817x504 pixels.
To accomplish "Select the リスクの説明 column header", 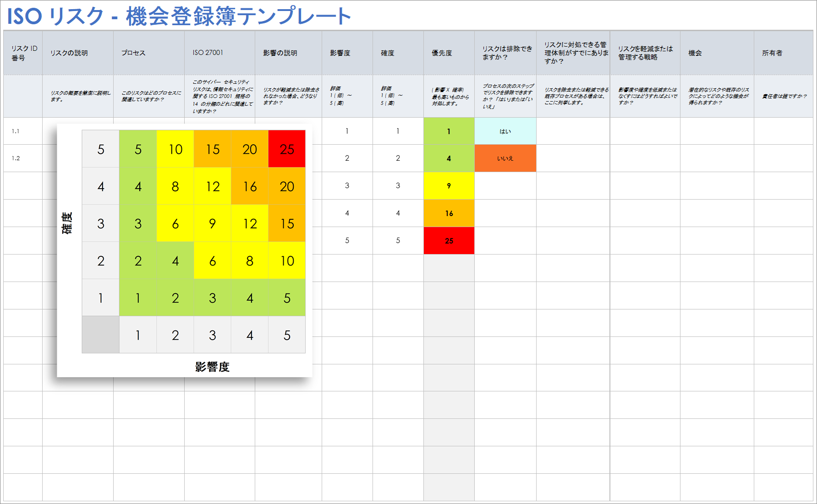I will pos(78,53).
